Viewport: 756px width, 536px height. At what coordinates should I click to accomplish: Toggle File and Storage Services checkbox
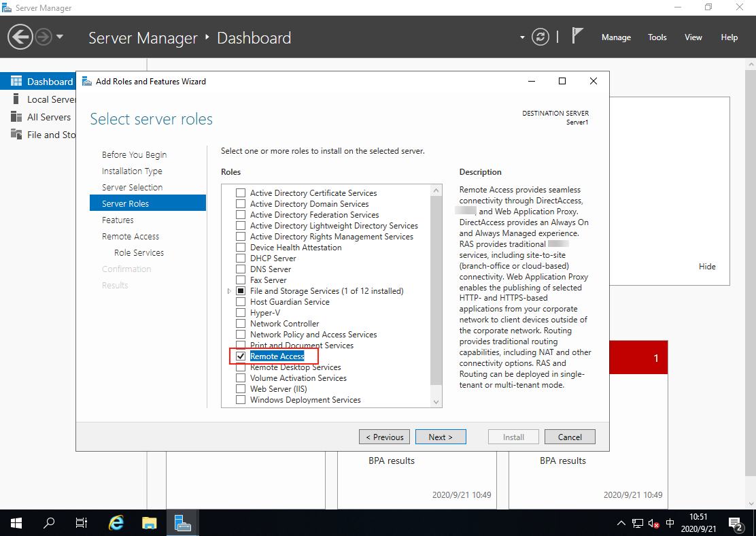click(241, 291)
